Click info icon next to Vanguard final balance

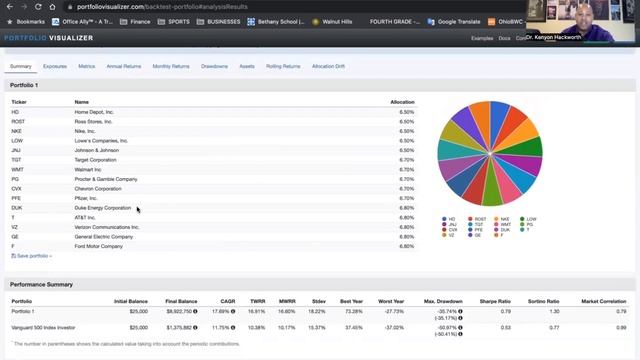(x=195, y=327)
